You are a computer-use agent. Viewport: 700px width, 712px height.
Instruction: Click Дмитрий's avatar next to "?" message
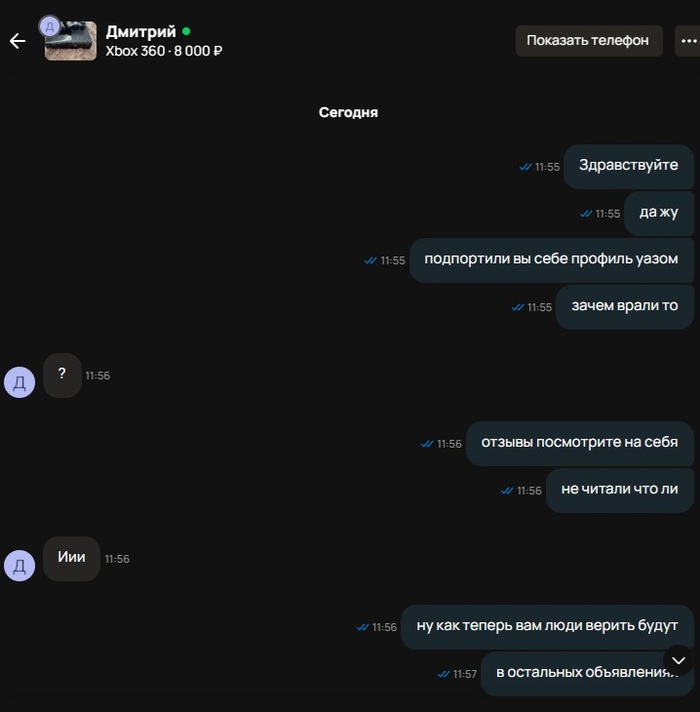coord(20,382)
